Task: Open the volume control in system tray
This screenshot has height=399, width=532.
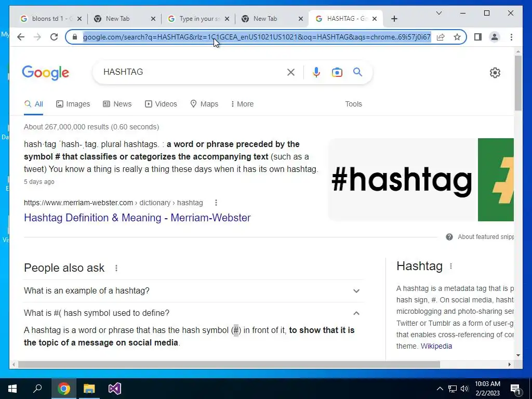Action: coord(464,389)
